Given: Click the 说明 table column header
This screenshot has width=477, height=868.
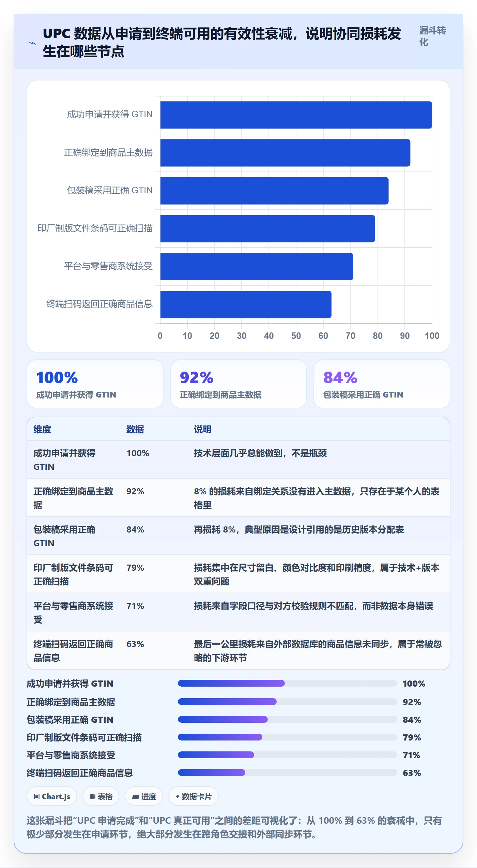Looking at the screenshot, I should pyautogui.click(x=203, y=429).
